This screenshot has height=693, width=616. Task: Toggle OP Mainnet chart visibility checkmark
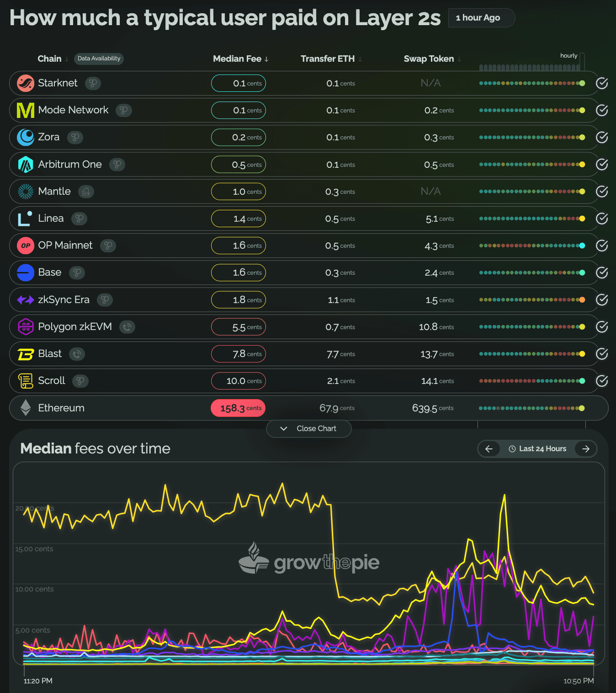pyautogui.click(x=602, y=245)
